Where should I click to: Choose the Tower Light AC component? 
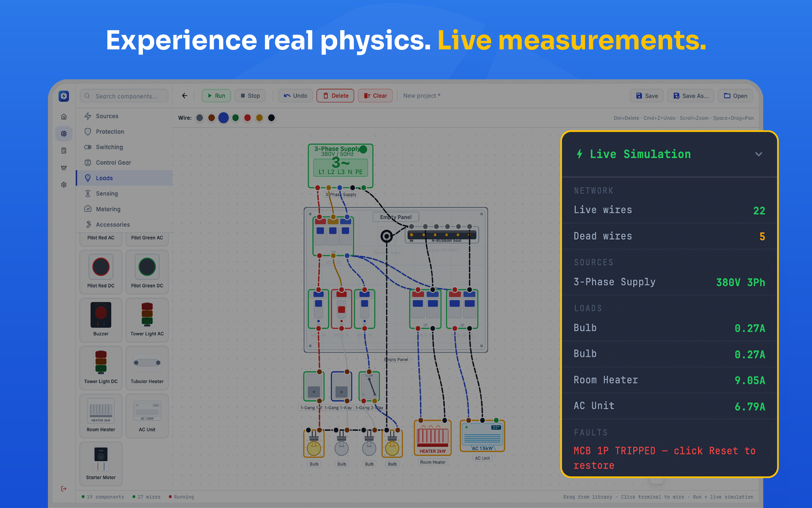coord(147,320)
